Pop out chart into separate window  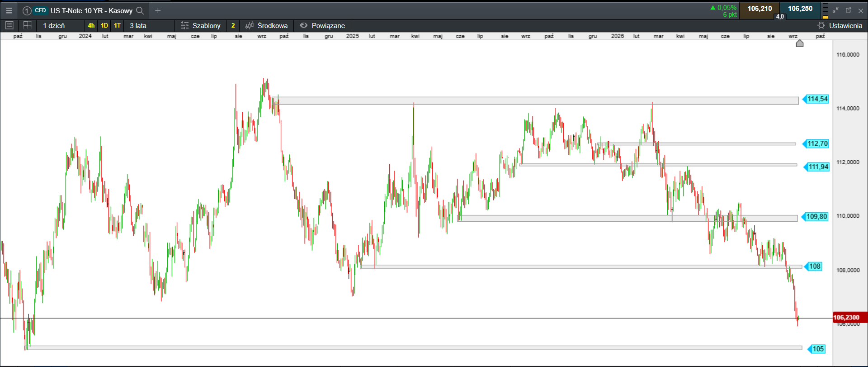click(848, 10)
